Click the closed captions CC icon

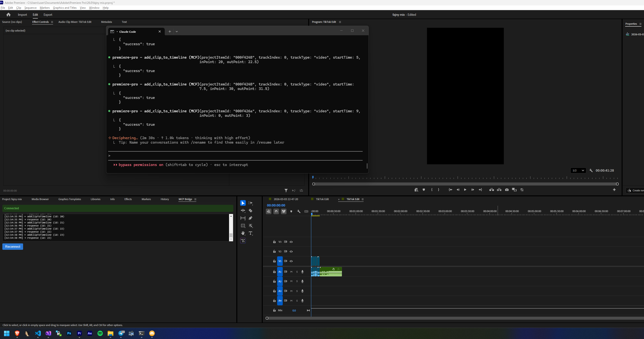tap(306, 211)
